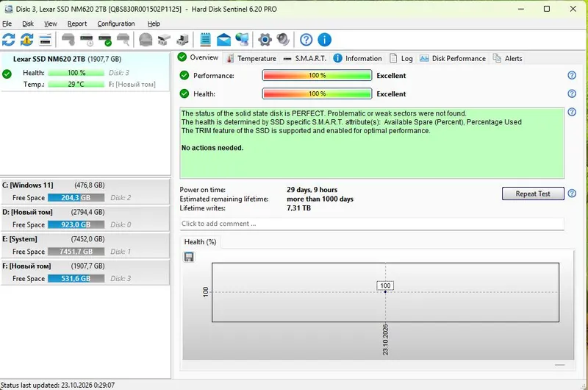This screenshot has height=390, width=588.
Task: Click the speaker sound toolbar icon
Action: [x=283, y=40]
